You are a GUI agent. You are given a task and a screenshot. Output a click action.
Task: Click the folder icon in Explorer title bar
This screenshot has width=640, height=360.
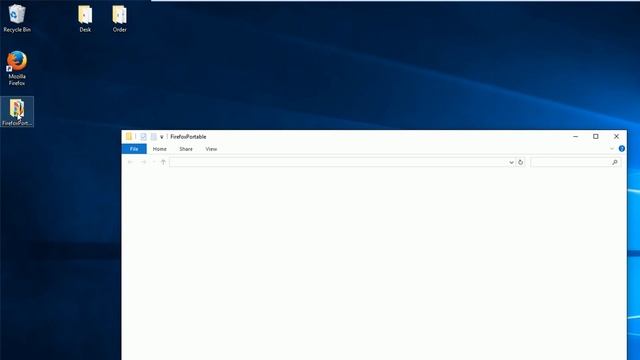click(129, 137)
